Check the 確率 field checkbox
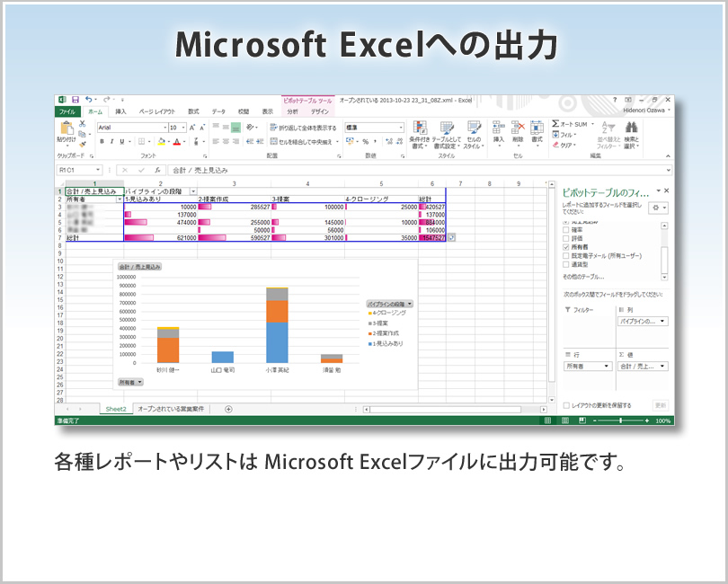The width and height of the screenshot is (728, 584). coord(565,230)
